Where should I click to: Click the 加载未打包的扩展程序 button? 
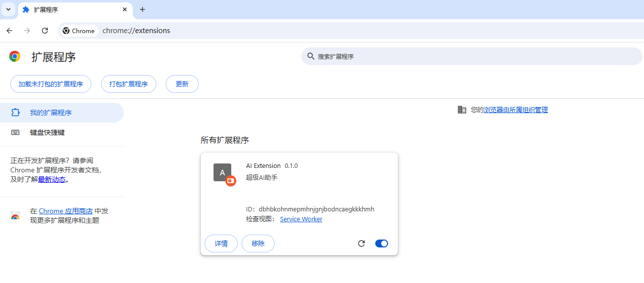[51, 84]
